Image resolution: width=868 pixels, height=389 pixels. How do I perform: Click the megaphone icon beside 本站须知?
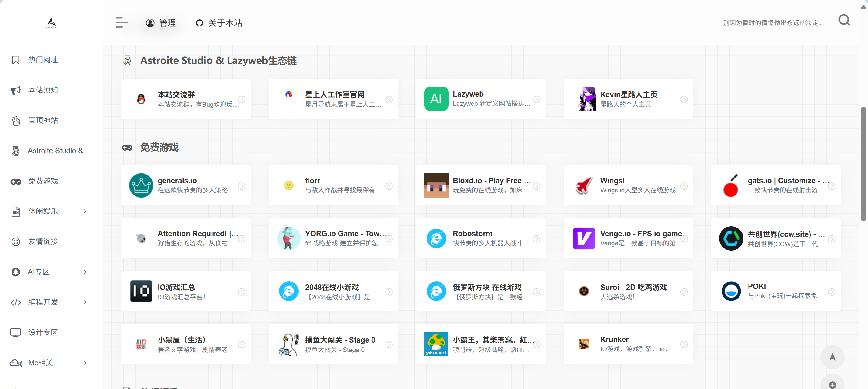point(16,90)
